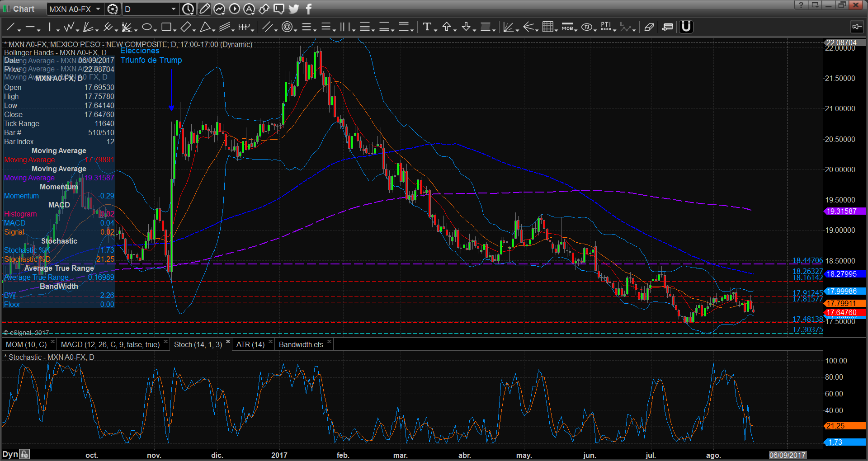Click the 19.31587 purple price label
Image resolution: width=868 pixels, height=461 pixels.
845,211
